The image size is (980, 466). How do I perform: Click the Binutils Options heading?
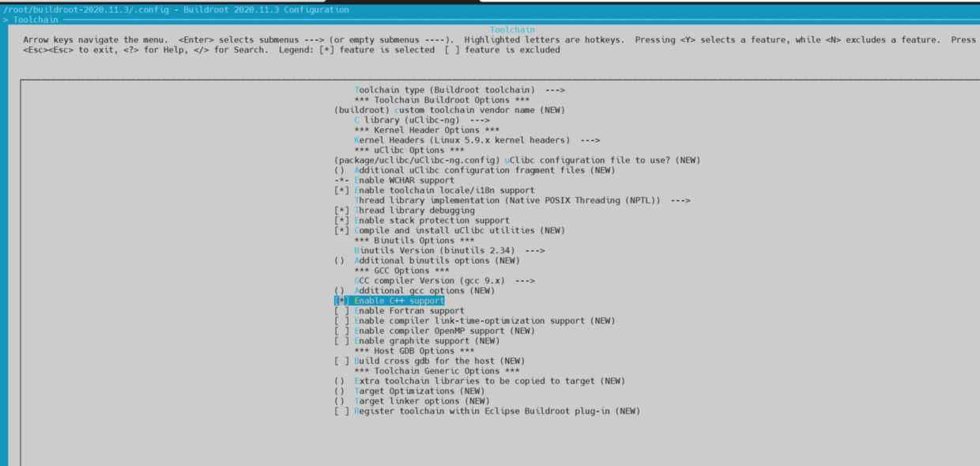click(414, 241)
